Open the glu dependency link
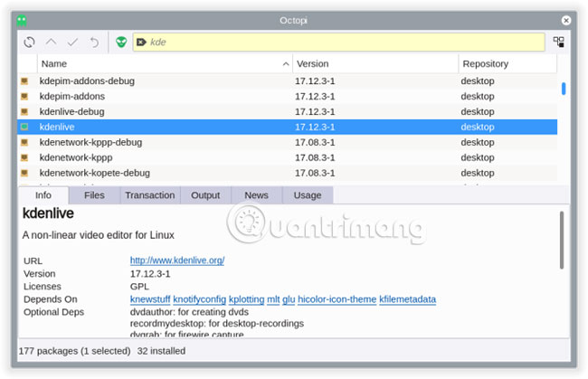This screenshot has width=588, height=379. pyautogui.click(x=289, y=299)
